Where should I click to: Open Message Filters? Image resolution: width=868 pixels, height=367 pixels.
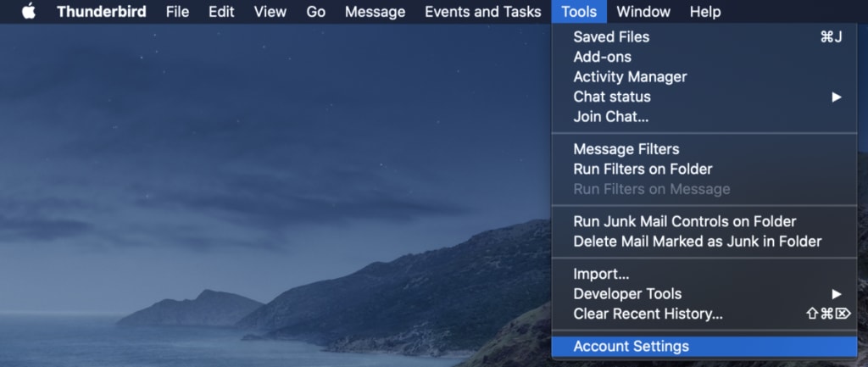[704, 149]
